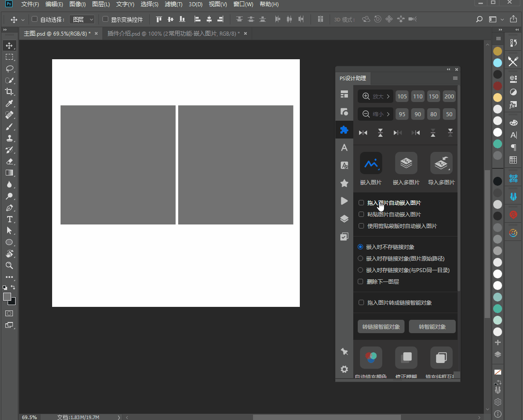Pick the dark red swatch in right strip
This screenshot has width=523, height=420.
(497, 86)
